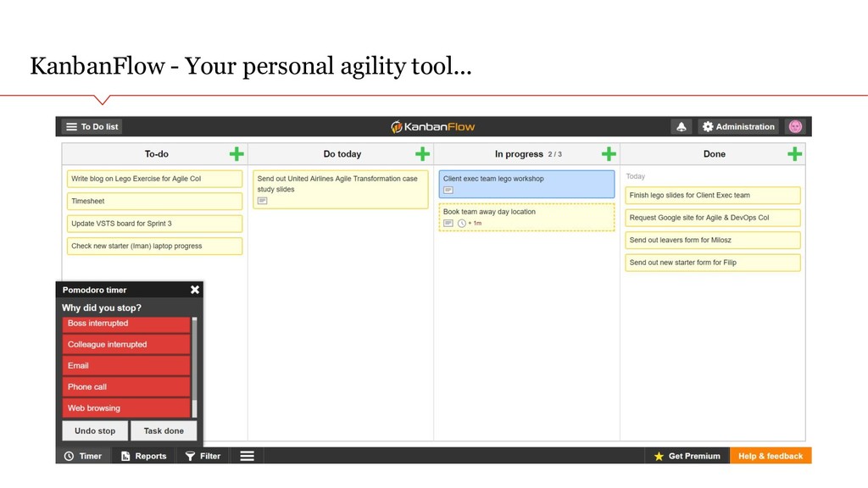Open the Write blog on Lego Exercise card
Screen dimensions: 868x488
click(154, 179)
